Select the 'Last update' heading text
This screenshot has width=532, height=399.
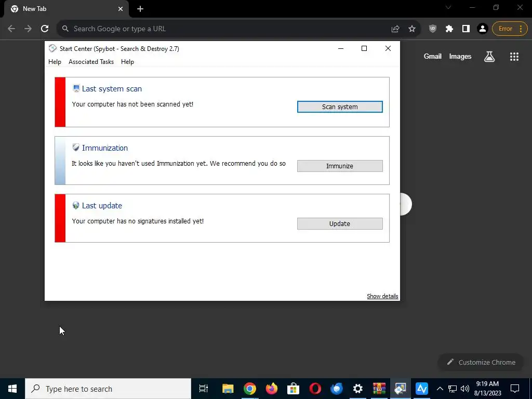(102, 206)
